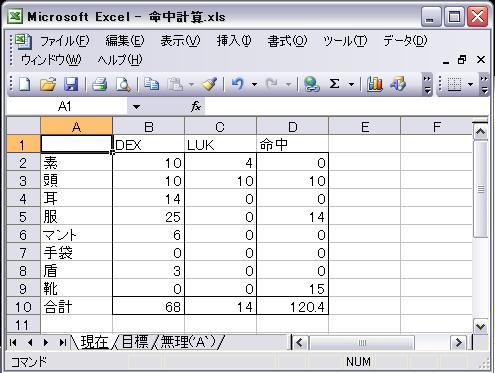Close the workbook with the small X

tap(481, 60)
